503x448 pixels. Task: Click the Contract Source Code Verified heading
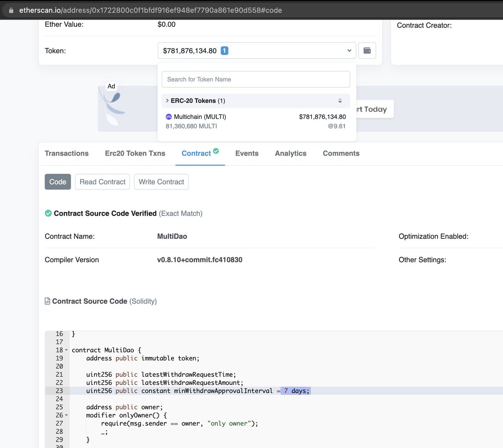(x=105, y=214)
